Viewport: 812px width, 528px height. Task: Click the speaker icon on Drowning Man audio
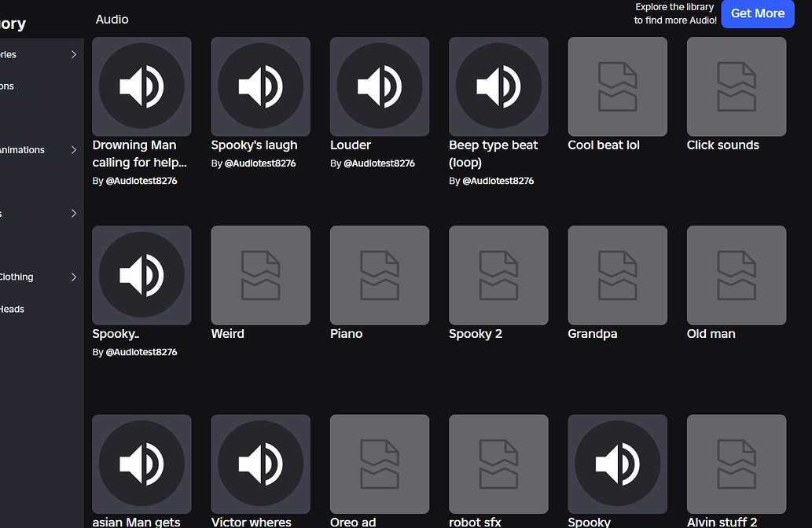pyautogui.click(x=141, y=86)
